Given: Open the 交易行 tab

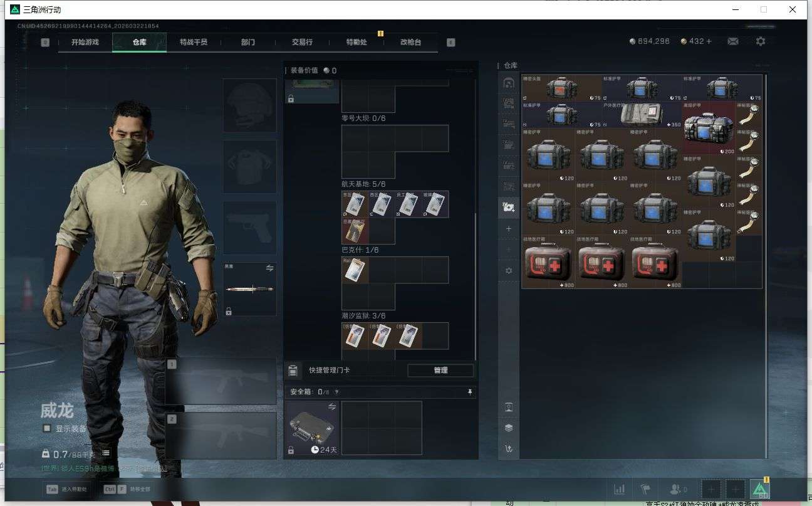Looking at the screenshot, I should coord(302,42).
